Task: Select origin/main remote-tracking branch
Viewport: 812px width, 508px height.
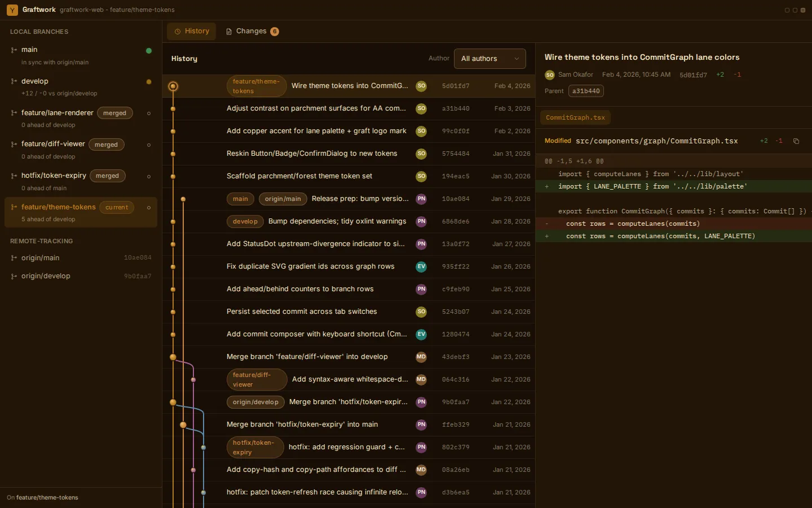Action: [81, 258]
